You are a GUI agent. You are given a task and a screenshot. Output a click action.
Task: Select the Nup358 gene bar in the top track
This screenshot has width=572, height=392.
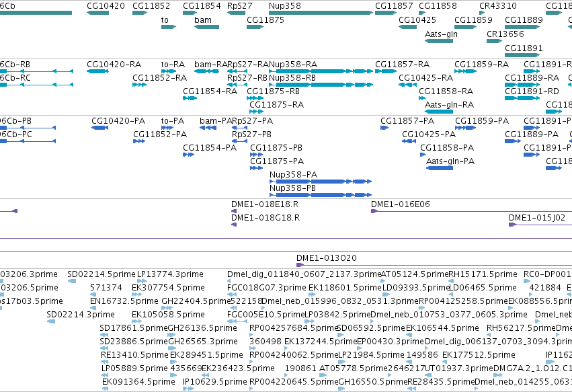pyautogui.click(x=321, y=13)
